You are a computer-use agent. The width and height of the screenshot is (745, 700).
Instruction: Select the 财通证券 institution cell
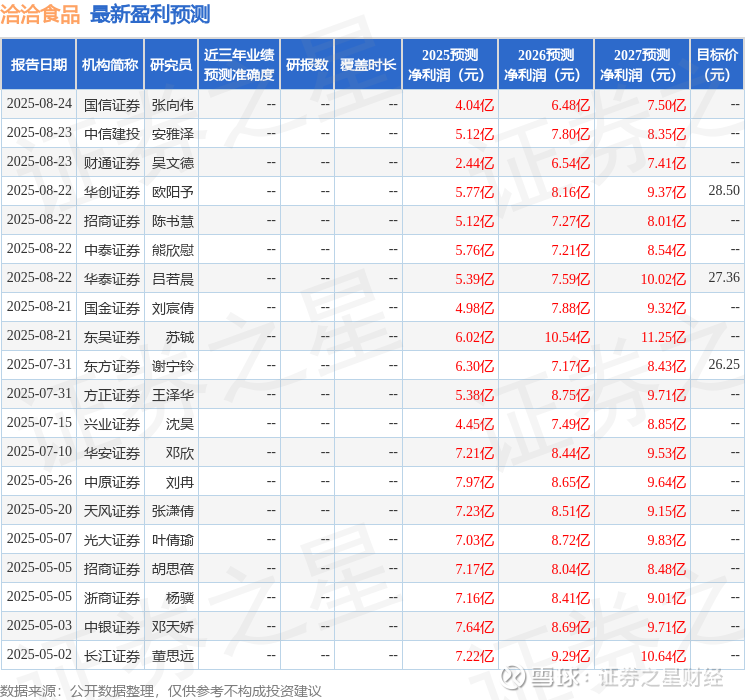point(112,163)
